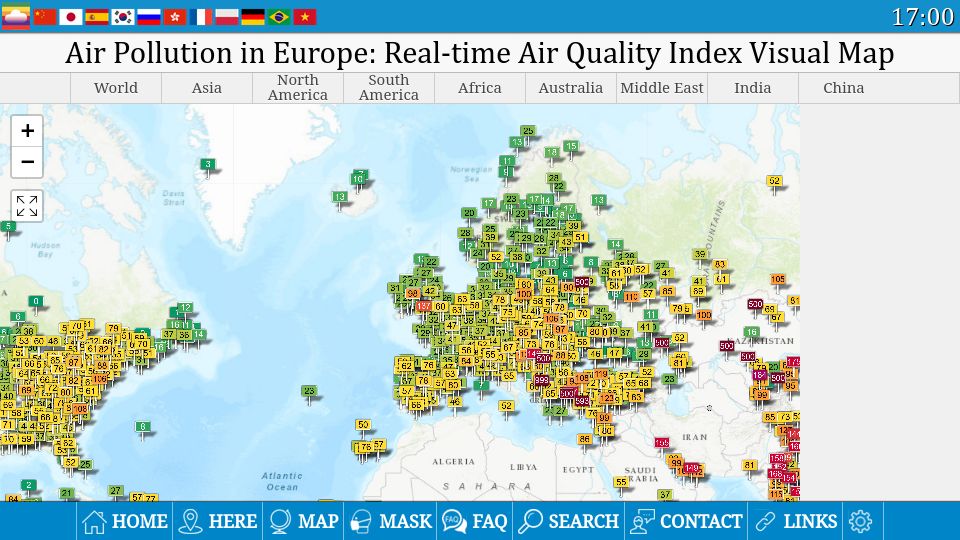The image size is (960, 540).
Task: Select the Hong Kong flag
Action: click(175, 17)
